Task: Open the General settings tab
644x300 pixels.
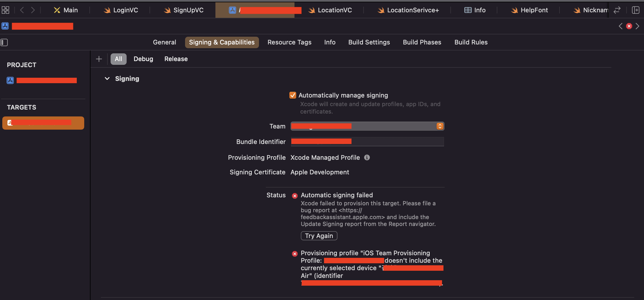Action: click(164, 42)
